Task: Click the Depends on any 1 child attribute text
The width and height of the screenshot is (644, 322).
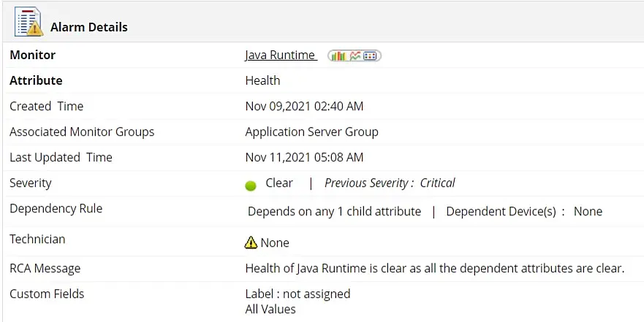Action: [x=334, y=212]
